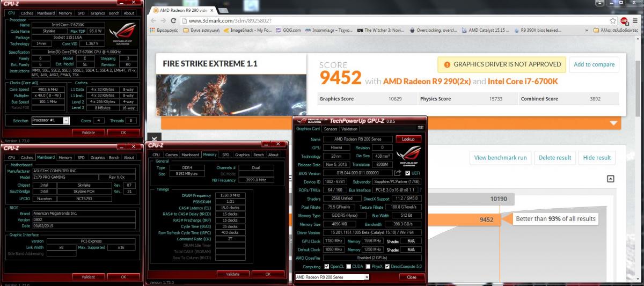The image size is (644, 286).
Task: Click the Physics Score value 15733
Action: tap(496, 99)
